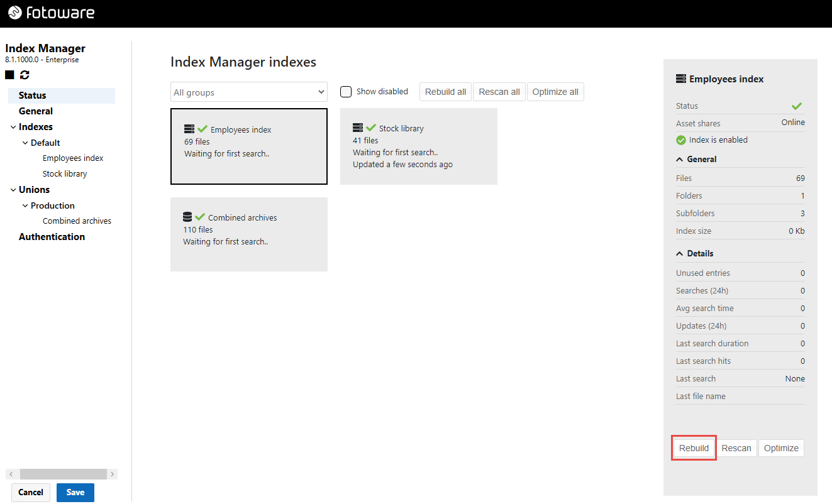Collapse the Unions tree node

click(x=13, y=190)
